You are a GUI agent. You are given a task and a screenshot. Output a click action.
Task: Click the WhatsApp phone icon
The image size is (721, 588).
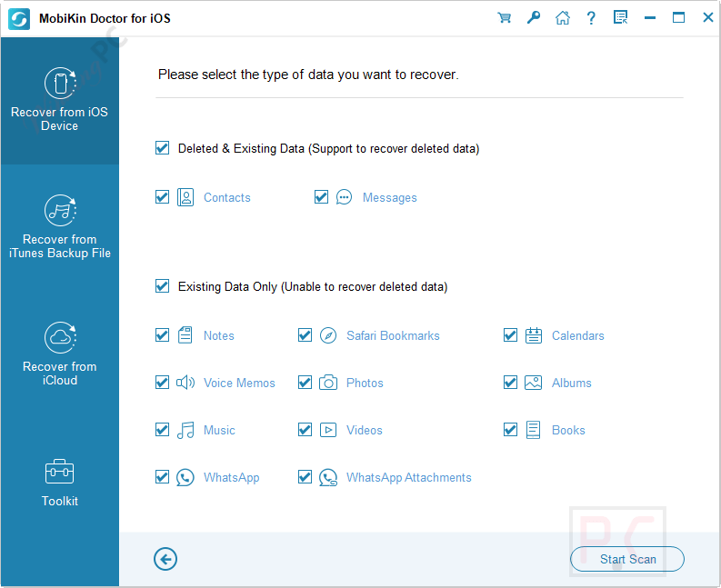tap(185, 478)
